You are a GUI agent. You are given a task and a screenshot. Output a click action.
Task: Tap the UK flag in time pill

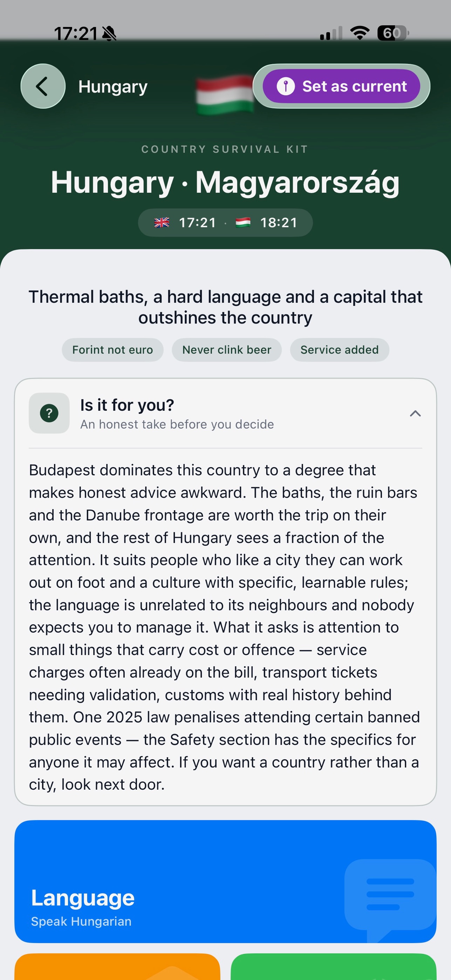(x=162, y=223)
